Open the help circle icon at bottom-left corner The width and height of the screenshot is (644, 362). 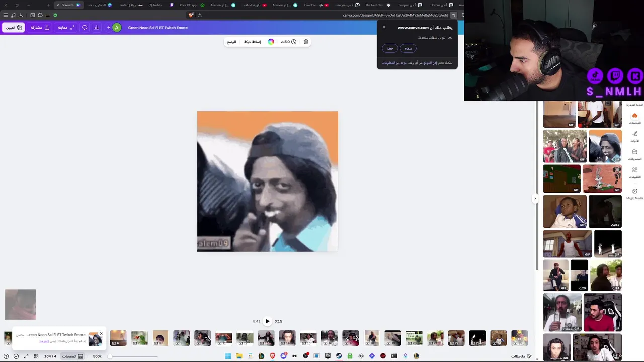6,356
